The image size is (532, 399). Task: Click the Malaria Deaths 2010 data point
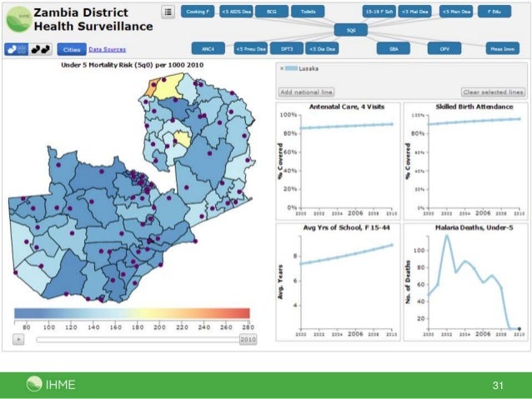[x=520, y=329]
